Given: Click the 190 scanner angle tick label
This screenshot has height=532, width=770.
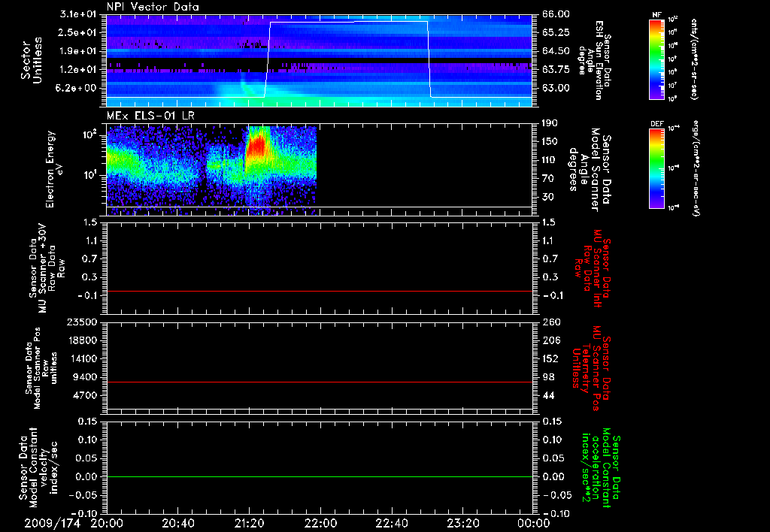Looking at the screenshot, I should tap(550, 123).
